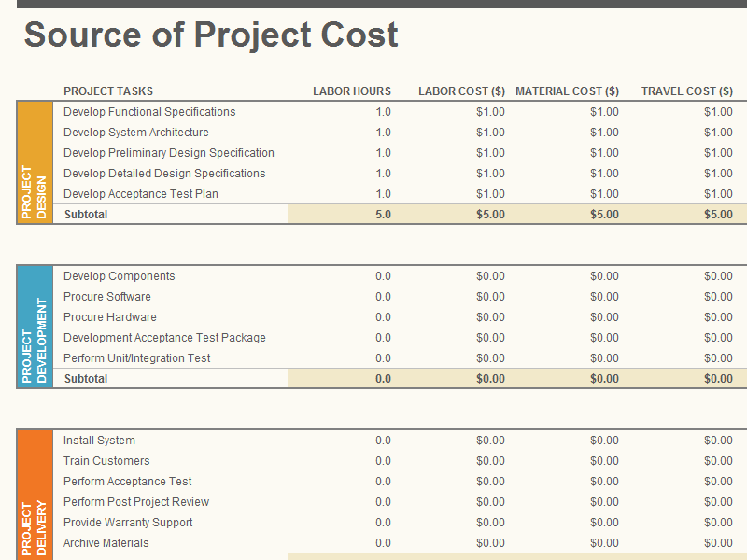Click the Source of Project Cost title
Viewport: 747px width, 560px height.
211,35
